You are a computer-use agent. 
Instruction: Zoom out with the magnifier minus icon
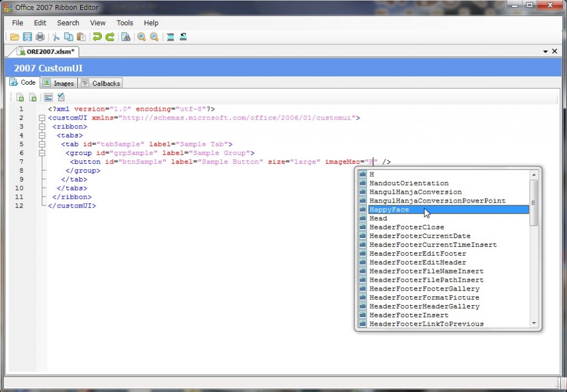(x=154, y=37)
